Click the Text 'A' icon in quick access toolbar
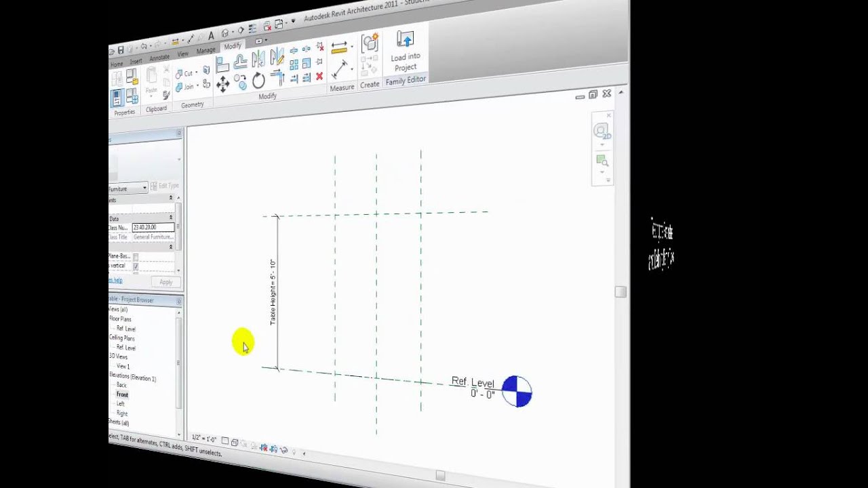Viewport: 868px width, 488px height. 211,36
